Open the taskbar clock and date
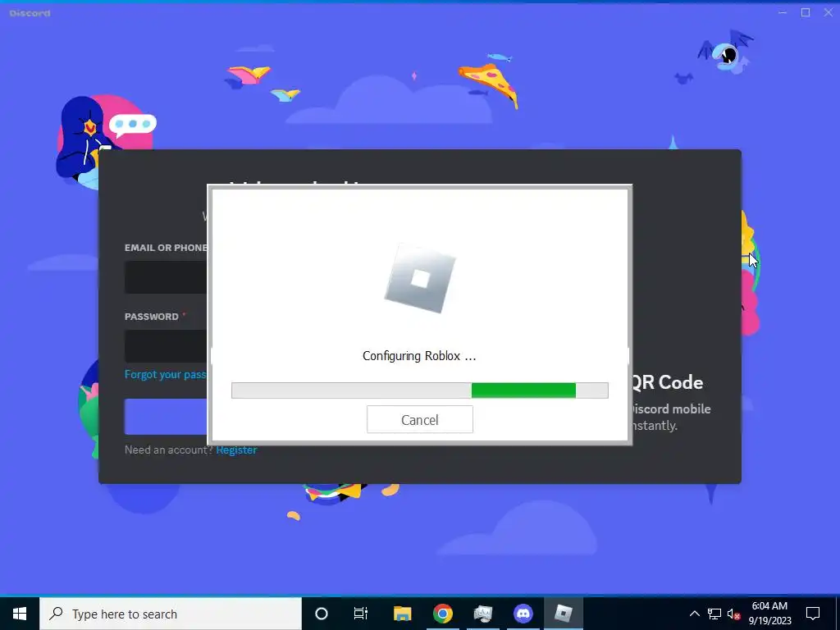 769,614
